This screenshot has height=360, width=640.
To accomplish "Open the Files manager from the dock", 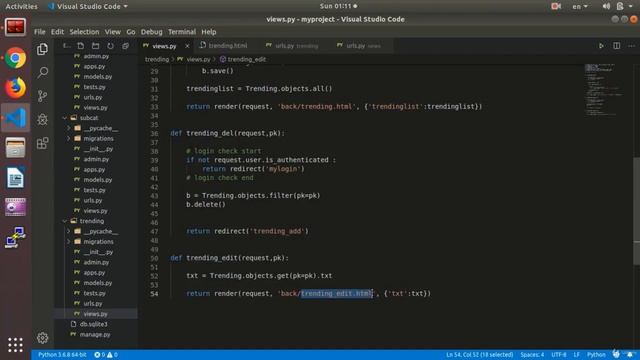I will pyautogui.click(x=16, y=147).
